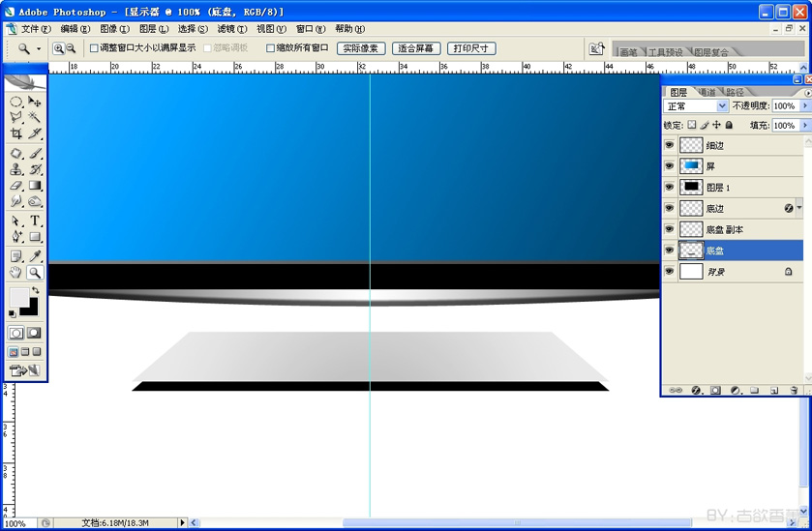This screenshot has height=531, width=812.
Task: Select the Healing/Patch tool
Action: [x=16, y=153]
